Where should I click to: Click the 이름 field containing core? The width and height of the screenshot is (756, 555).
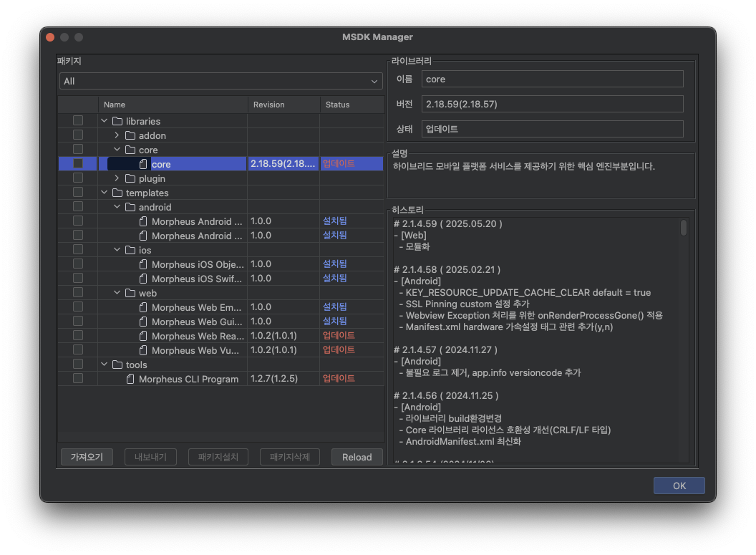552,79
